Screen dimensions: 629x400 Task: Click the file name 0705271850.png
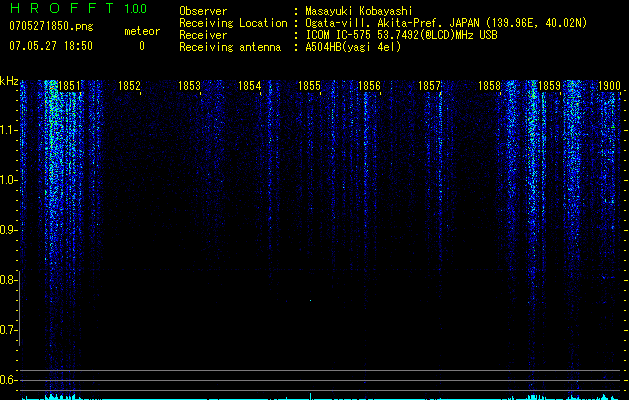click(x=51, y=26)
